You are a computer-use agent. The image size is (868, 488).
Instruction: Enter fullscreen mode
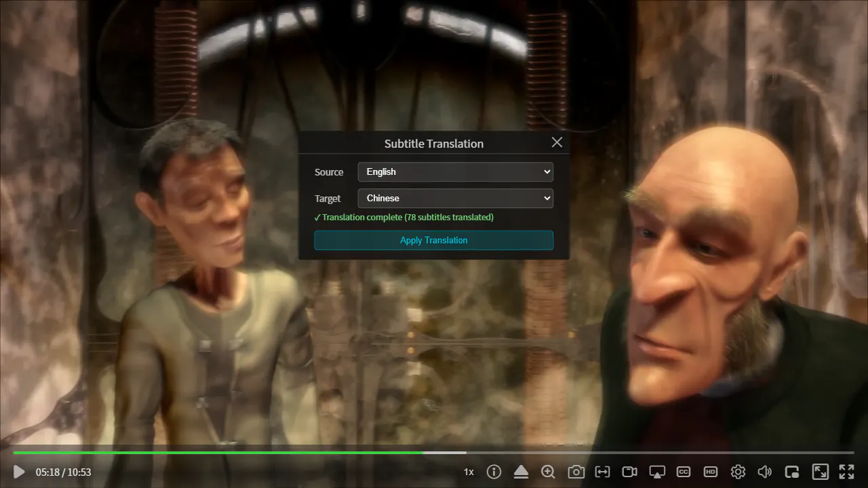click(x=846, y=472)
